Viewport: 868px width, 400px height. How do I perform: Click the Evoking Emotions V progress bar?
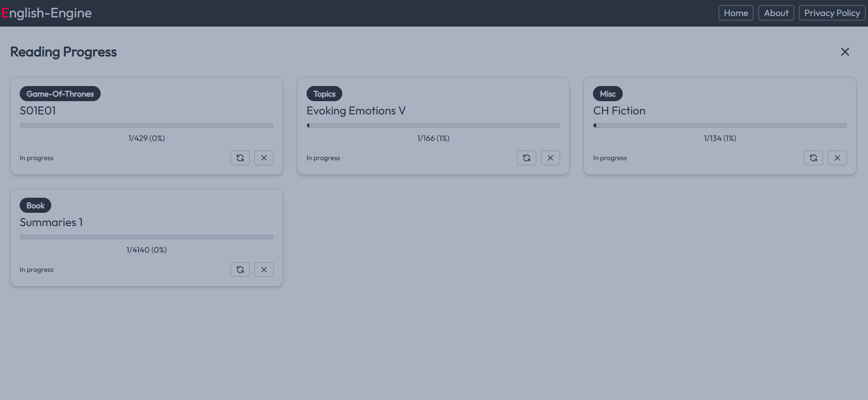[433, 125]
